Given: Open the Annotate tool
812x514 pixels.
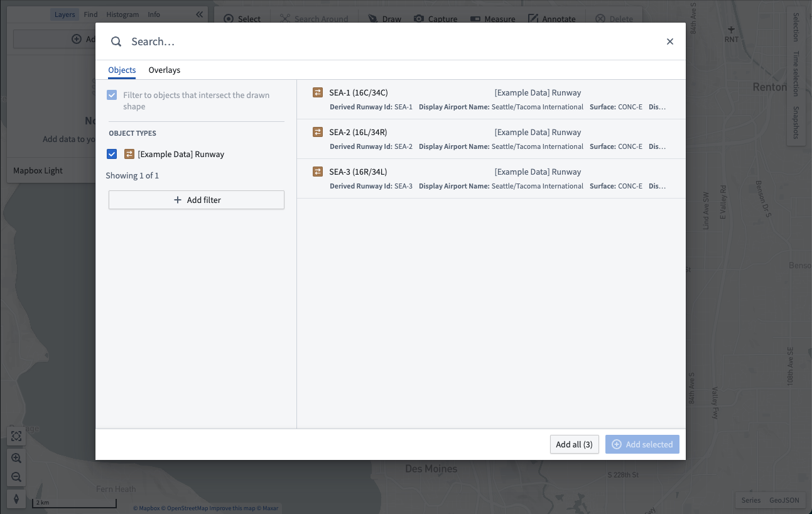Looking at the screenshot, I should pyautogui.click(x=551, y=19).
